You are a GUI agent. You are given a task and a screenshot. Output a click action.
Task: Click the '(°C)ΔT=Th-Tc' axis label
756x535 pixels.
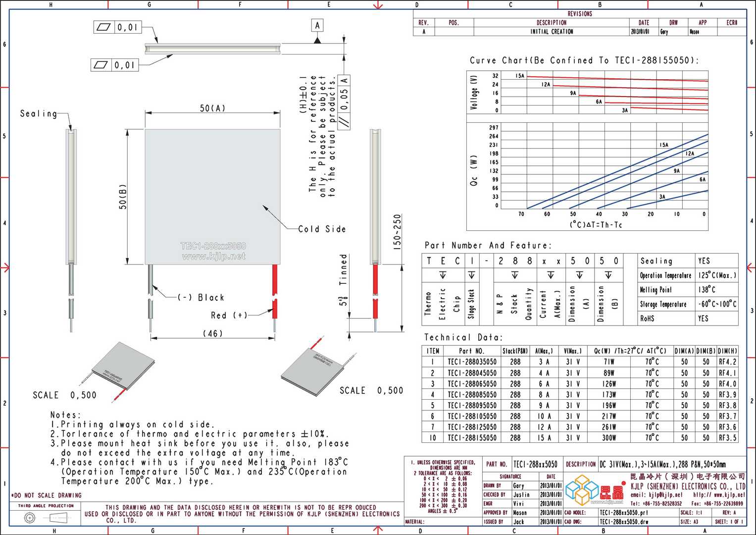click(596, 225)
